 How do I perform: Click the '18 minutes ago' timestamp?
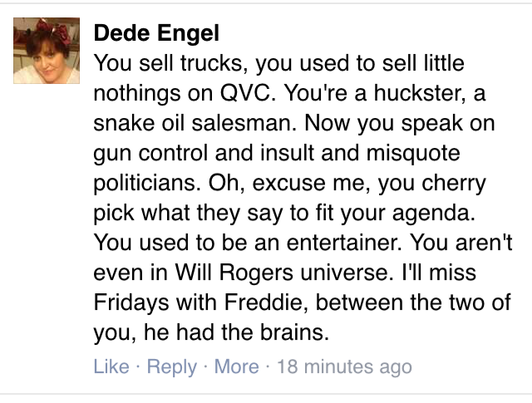(346, 366)
